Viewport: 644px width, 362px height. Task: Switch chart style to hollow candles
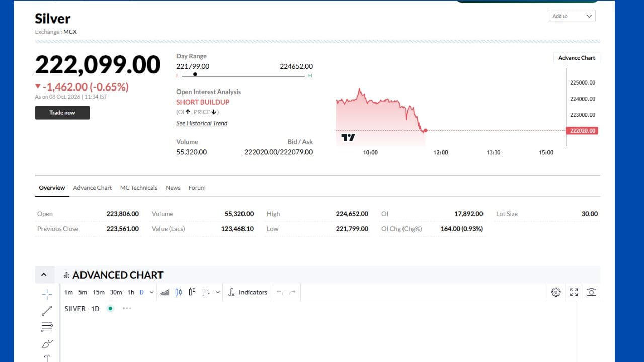(x=192, y=292)
